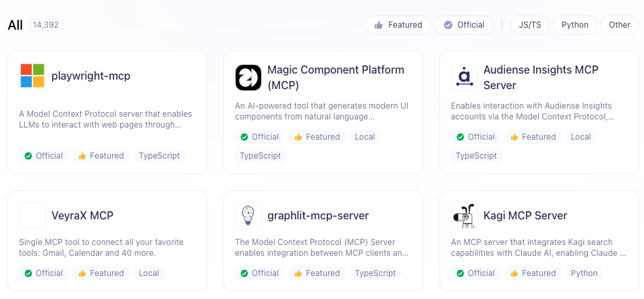Click the thumbs-up icon in the Featured filter
Screen dimensions: 644x299
point(379,25)
